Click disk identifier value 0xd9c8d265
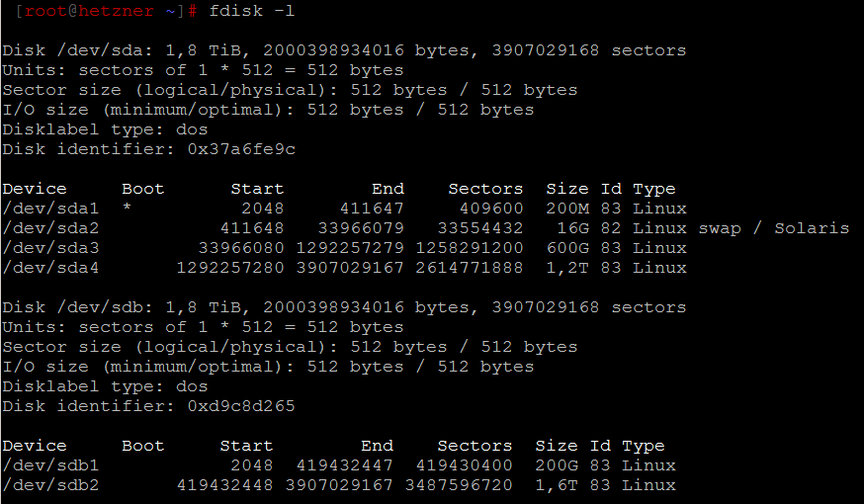The image size is (864, 504). click(x=240, y=406)
